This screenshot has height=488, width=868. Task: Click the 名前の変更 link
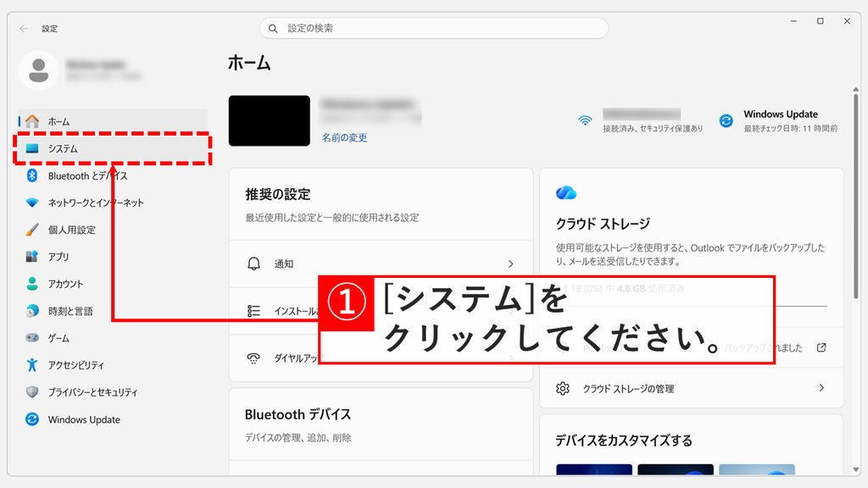(344, 137)
